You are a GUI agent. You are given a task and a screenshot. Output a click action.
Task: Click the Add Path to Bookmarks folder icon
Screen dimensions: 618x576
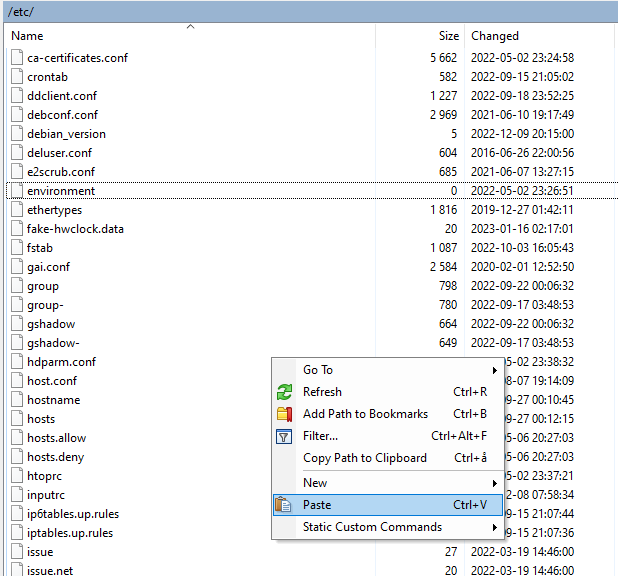(x=284, y=414)
